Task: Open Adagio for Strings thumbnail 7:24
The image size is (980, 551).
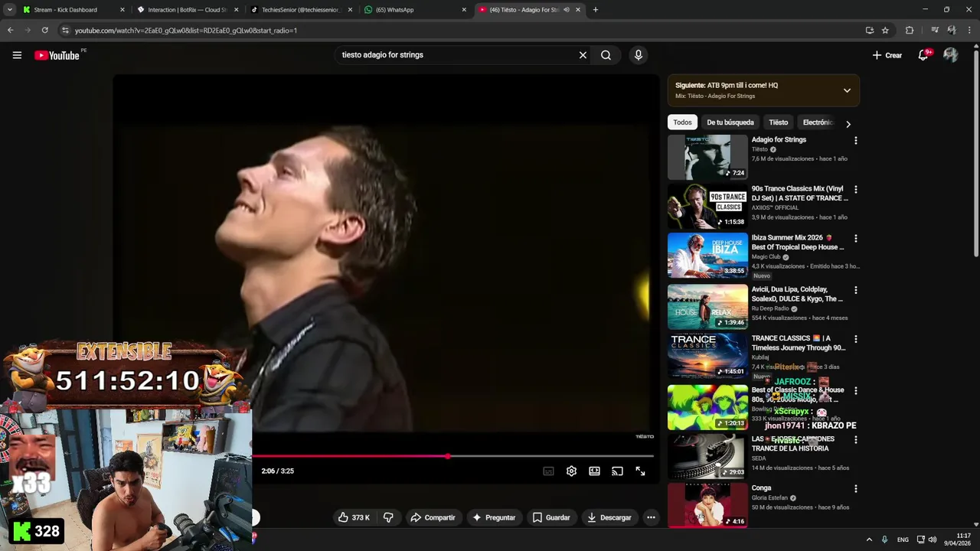Action: pyautogui.click(x=707, y=157)
